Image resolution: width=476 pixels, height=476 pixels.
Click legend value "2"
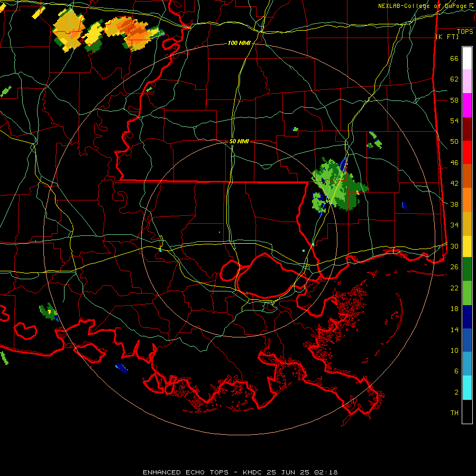coord(456,392)
